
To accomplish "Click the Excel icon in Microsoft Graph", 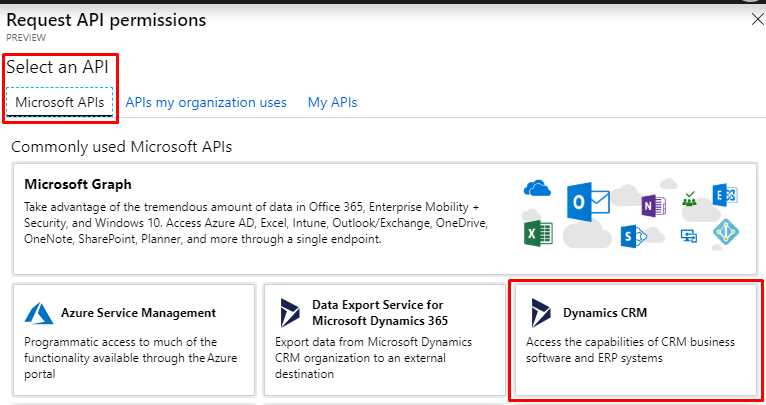I will pyautogui.click(x=538, y=233).
